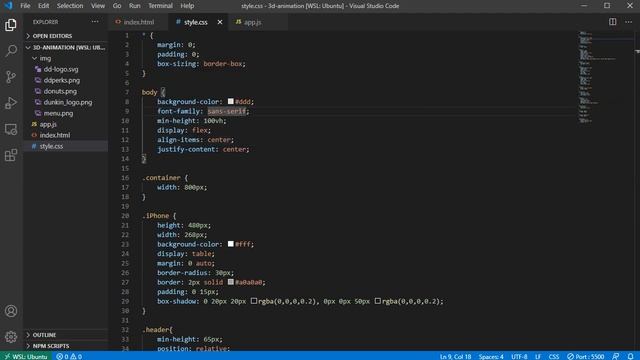Open the Run menu
The width and height of the screenshot is (640, 360).
pos(134,6)
